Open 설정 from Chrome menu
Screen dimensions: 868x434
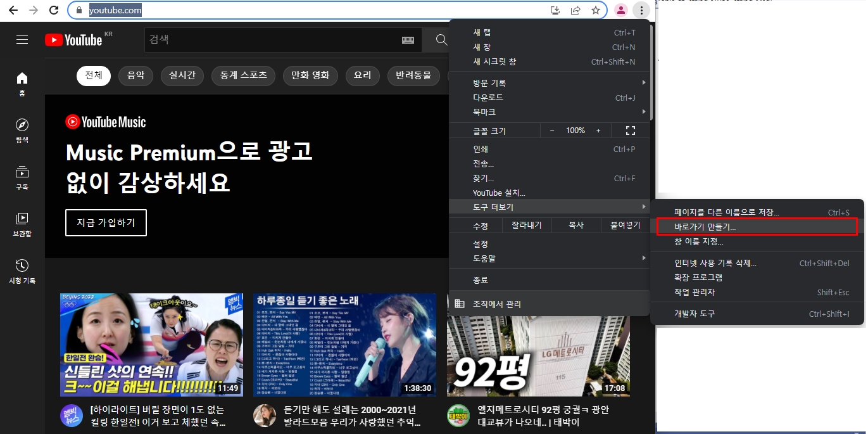tap(549, 244)
